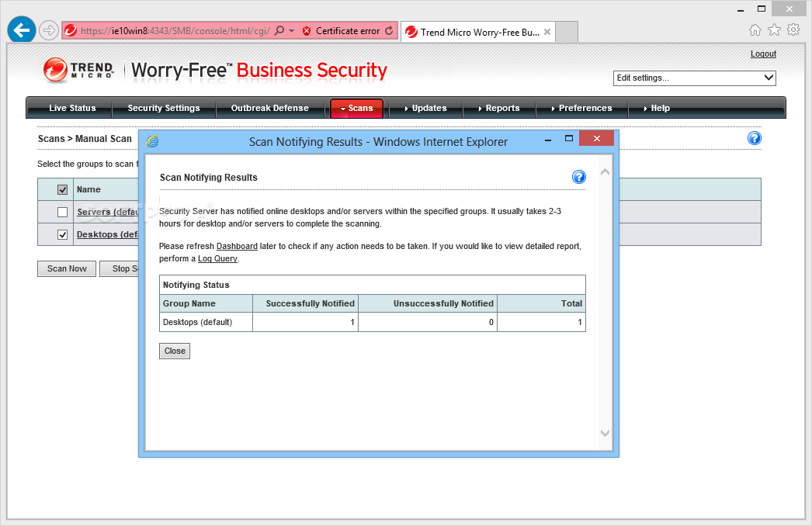Refresh the page with the reload icon
The width and height of the screenshot is (812, 526).
[389, 30]
